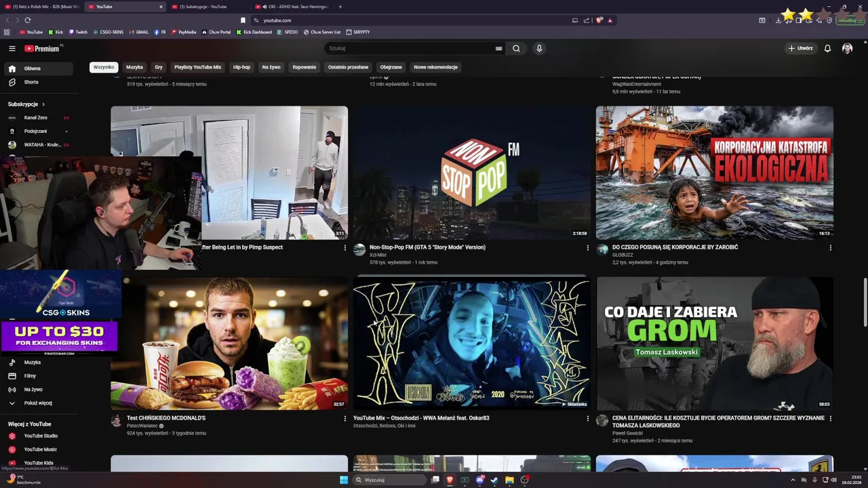Reload the page with browser refresh icon
Image resolution: width=868 pixels, height=488 pixels.
click(27, 20)
